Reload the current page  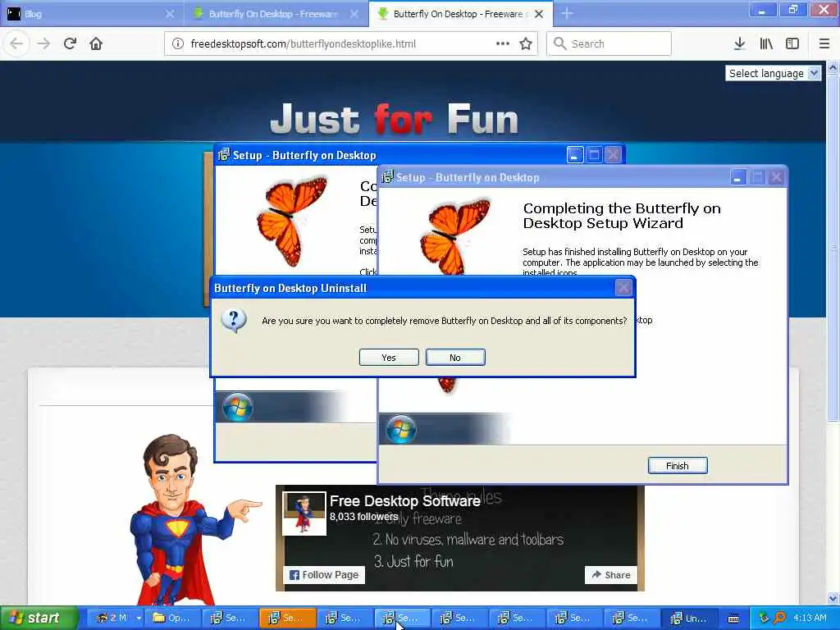[x=70, y=43]
